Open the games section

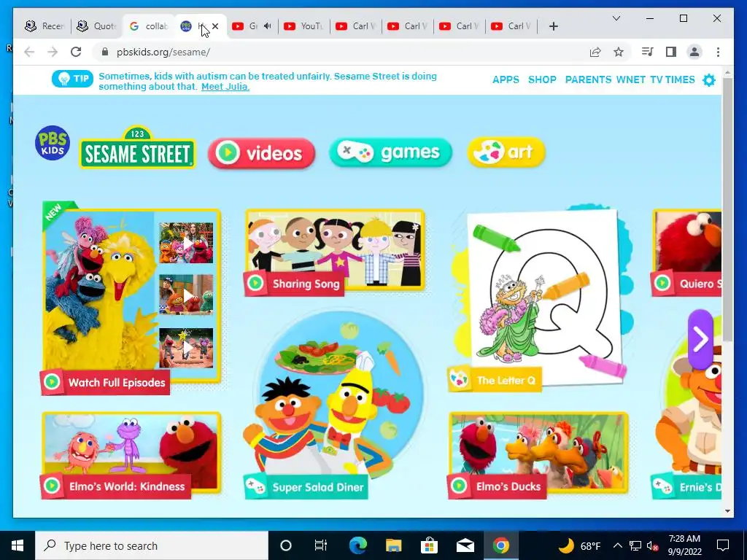click(390, 152)
